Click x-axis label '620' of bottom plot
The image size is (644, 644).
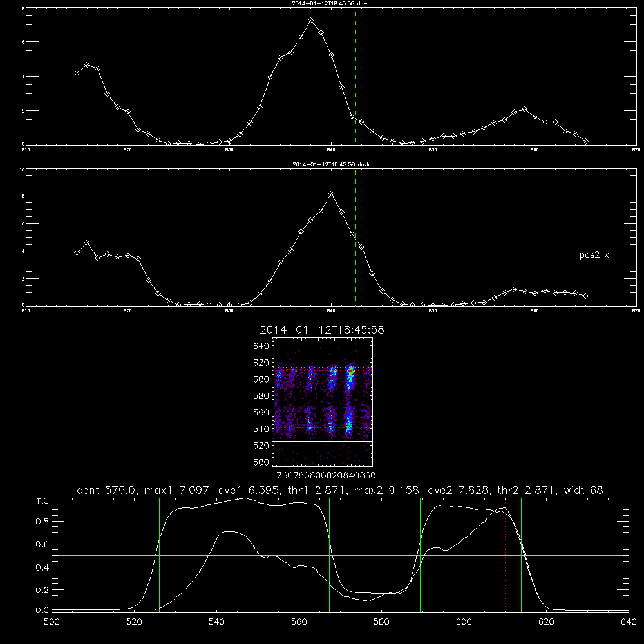pos(546,622)
